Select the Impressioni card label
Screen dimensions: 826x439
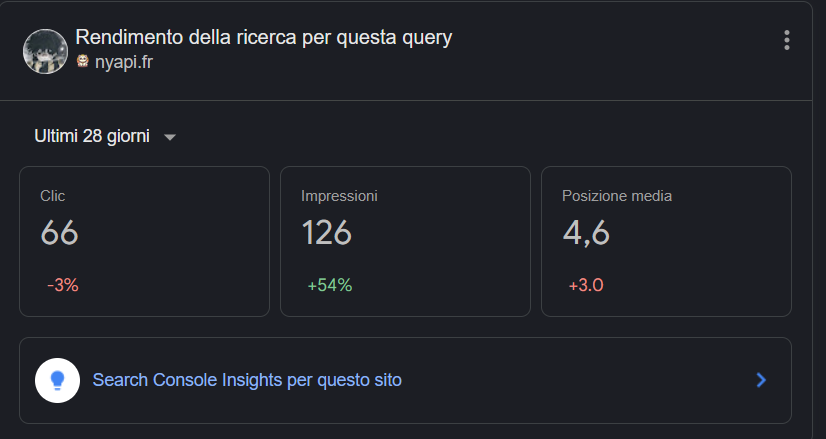tap(339, 196)
